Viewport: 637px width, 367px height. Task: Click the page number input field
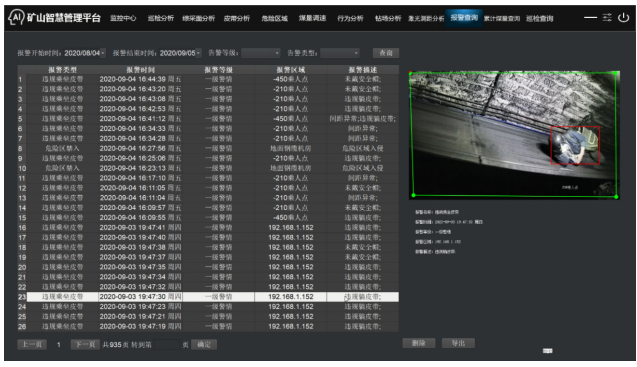[x=167, y=345]
